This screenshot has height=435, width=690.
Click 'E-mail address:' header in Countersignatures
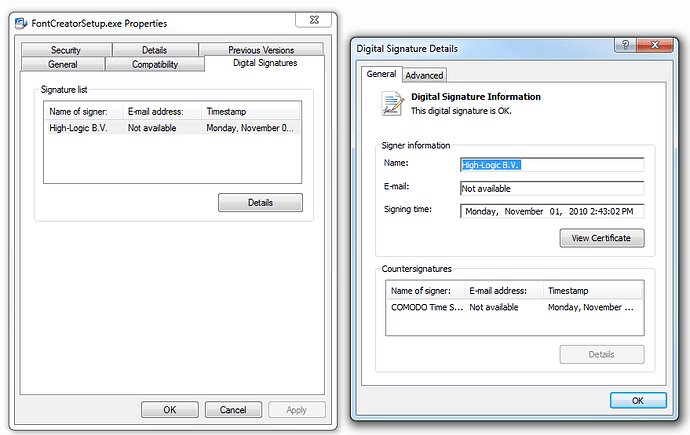tap(504, 291)
